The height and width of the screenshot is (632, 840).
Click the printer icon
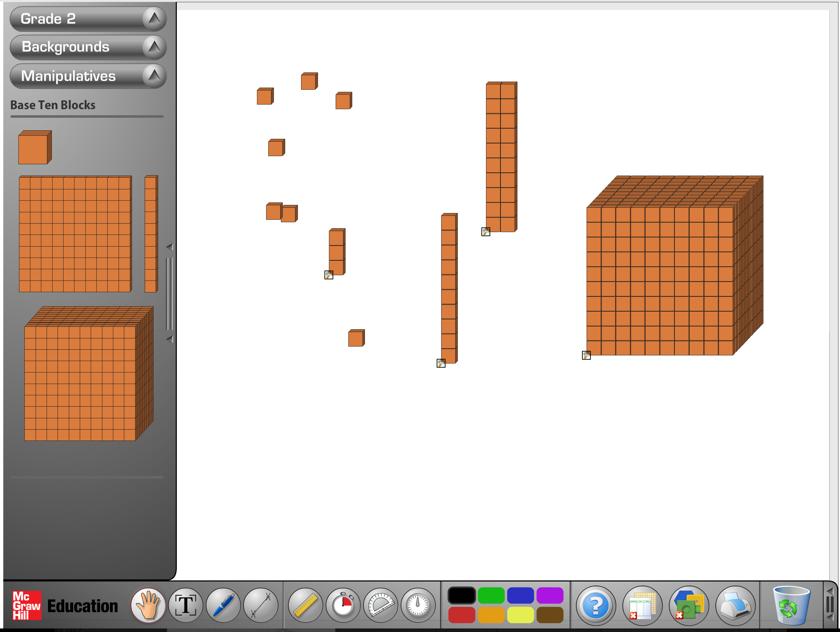[x=735, y=606]
